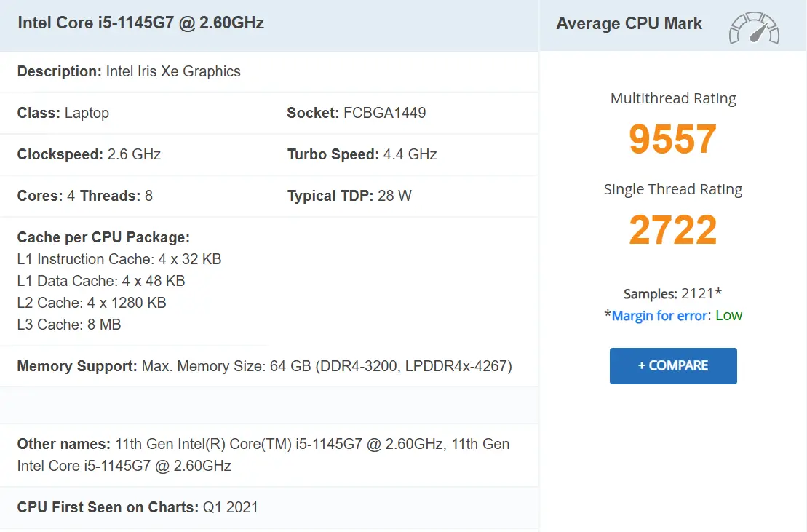Select the Turbo Speed: 4.4 GHz text
The image size is (807, 532).
click(362, 154)
